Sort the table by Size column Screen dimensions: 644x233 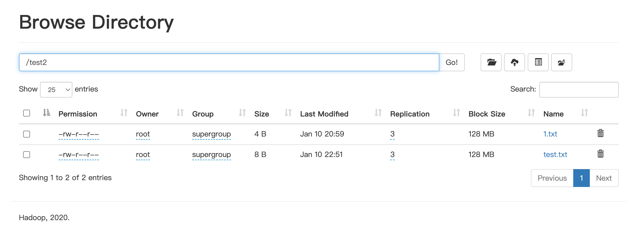(261, 114)
